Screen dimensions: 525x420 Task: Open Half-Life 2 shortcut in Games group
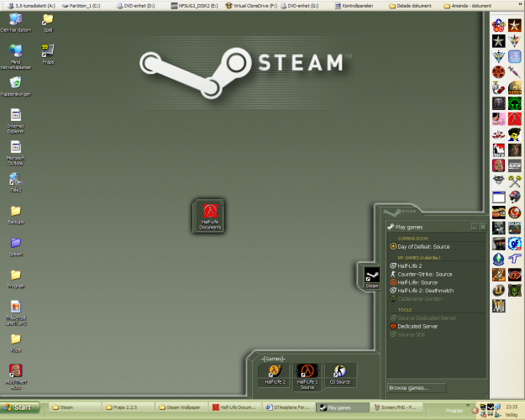pyautogui.click(x=276, y=373)
